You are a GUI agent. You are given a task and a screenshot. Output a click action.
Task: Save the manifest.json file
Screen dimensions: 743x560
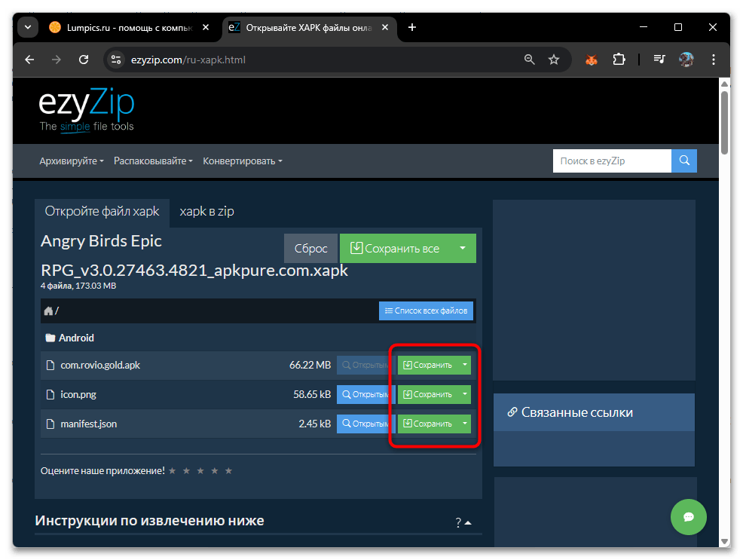(x=428, y=424)
